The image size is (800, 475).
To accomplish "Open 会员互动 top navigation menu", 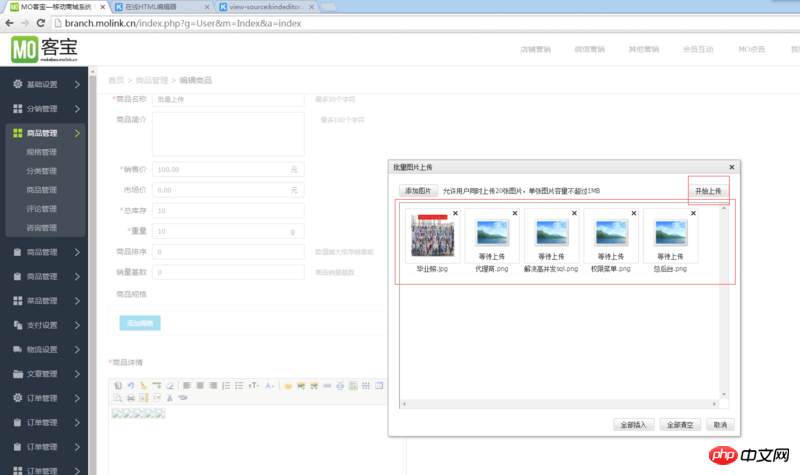I will pos(698,49).
